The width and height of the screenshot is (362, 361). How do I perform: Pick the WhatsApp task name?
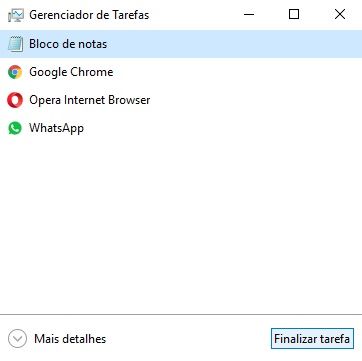[56, 128]
